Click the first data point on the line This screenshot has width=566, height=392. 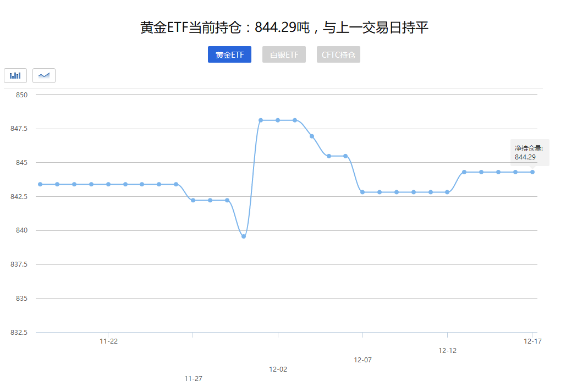click(x=40, y=184)
